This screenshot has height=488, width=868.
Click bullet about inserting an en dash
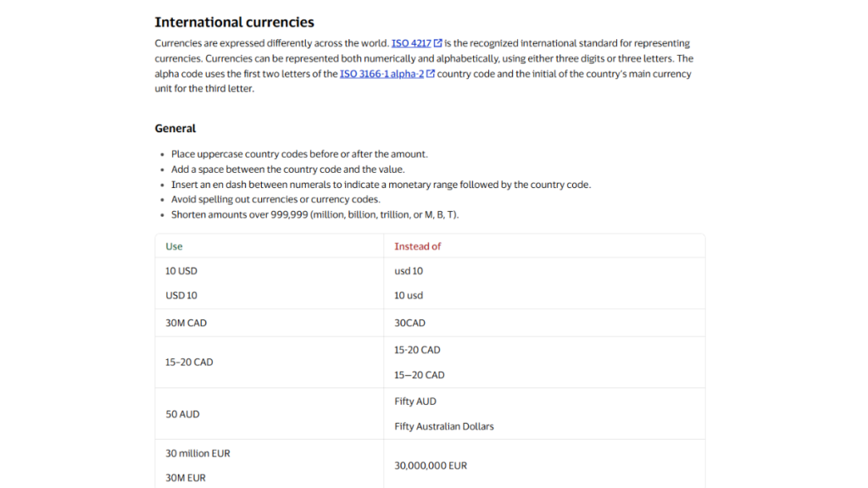coord(381,185)
